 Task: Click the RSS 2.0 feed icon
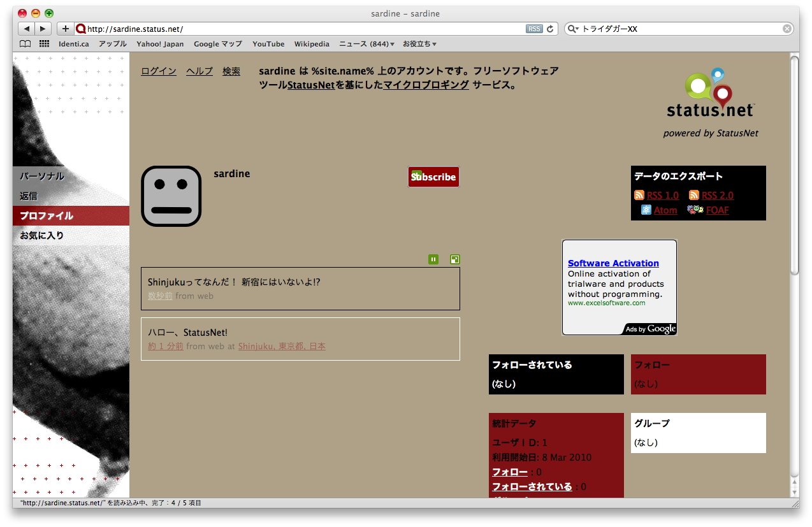[x=694, y=195]
